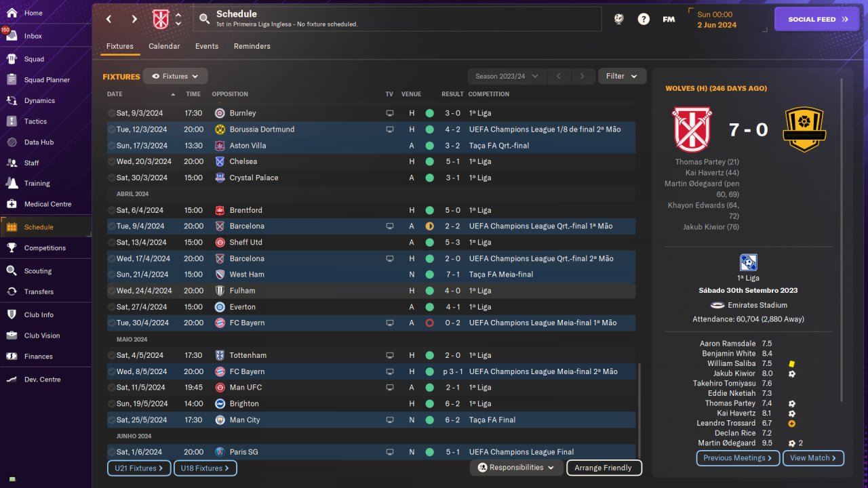The image size is (868, 488).
Task: Toggle the check circle on the Chelsea fixture
Action: coord(111,162)
